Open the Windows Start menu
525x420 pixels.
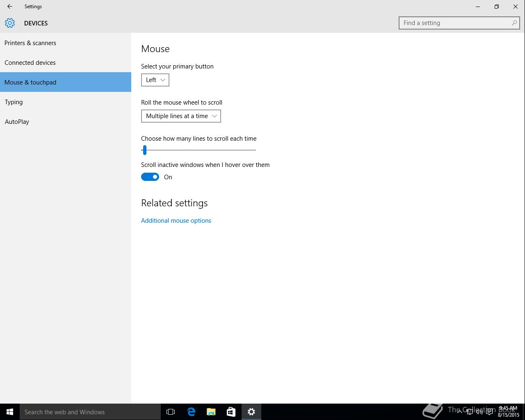pyautogui.click(x=10, y=412)
